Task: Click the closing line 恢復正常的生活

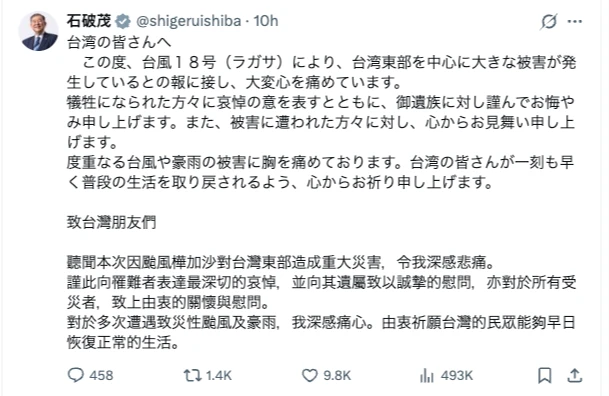Action: pos(123,342)
